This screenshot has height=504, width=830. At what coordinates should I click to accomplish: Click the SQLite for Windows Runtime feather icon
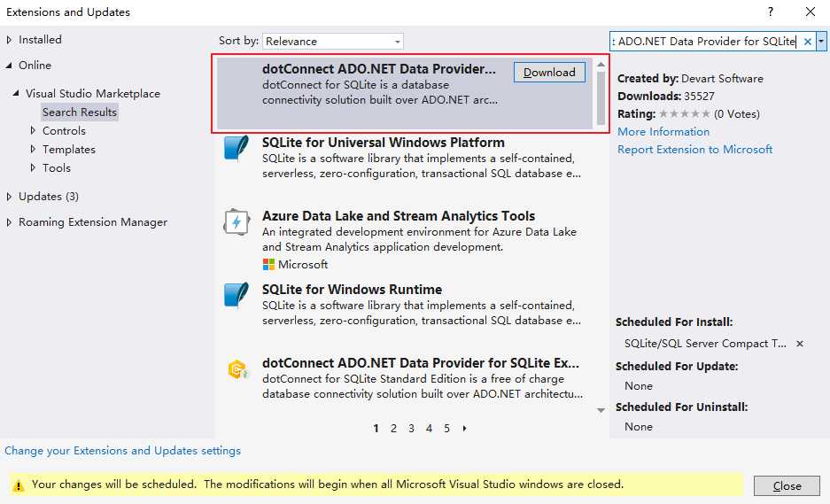pos(237,295)
